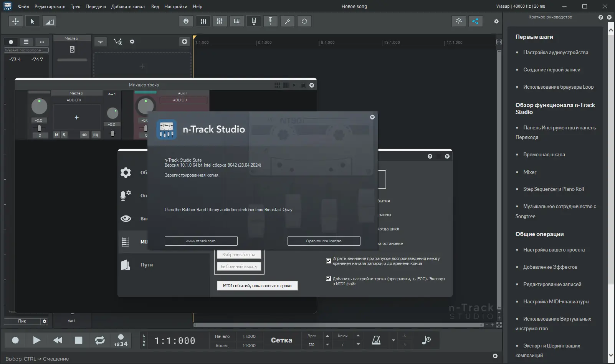615x364 pixels.
Task: Open the peak meter gear settings
Action: (45, 321)
